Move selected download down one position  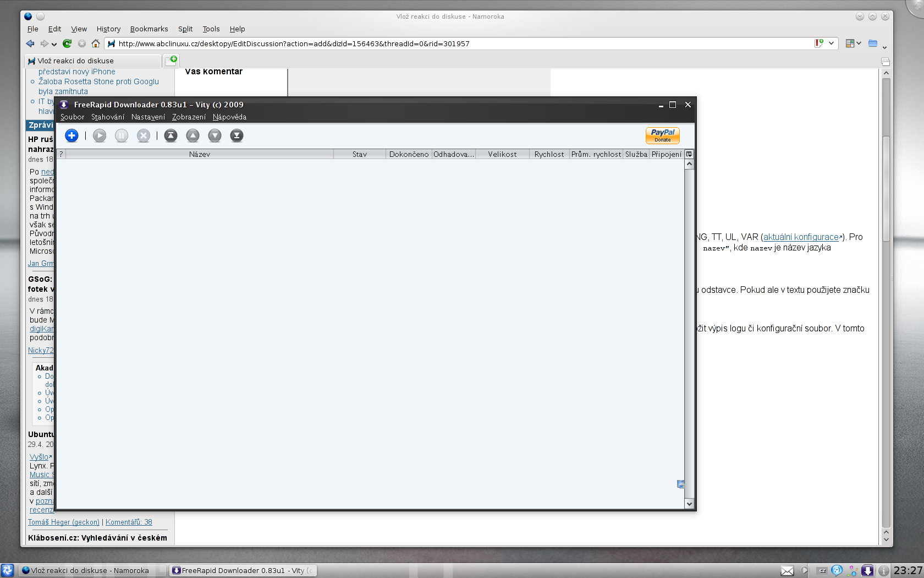pyautogui.click(x=215, y=135)
